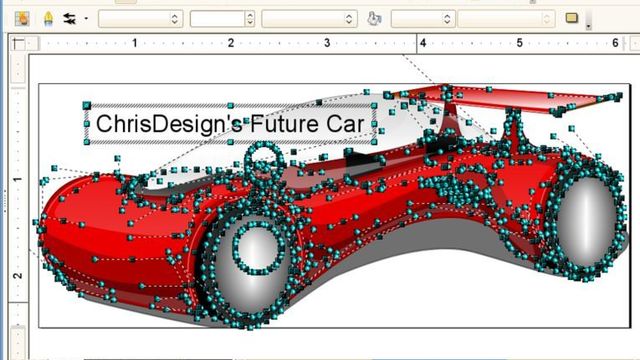Click inside the Line Width field
This screenshot has height=360, width=640.
coord(218,19)
